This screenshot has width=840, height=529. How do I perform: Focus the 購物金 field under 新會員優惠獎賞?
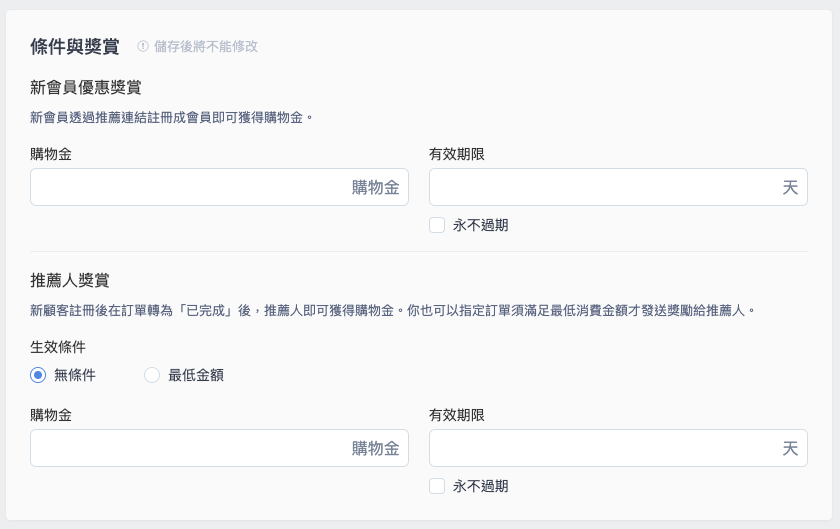(x=219, y=187)
